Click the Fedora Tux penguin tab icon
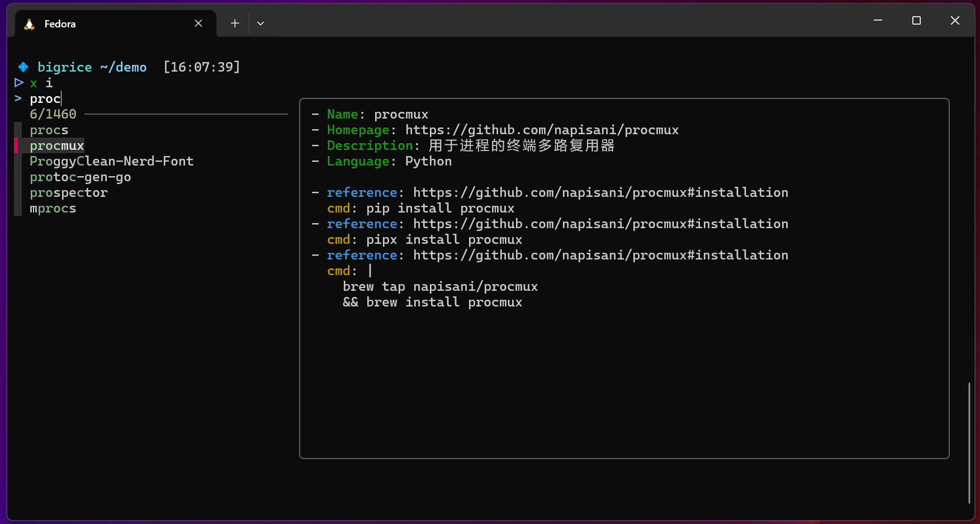The image size is (980, 524). pyautogui.click(x=29, y=23)
